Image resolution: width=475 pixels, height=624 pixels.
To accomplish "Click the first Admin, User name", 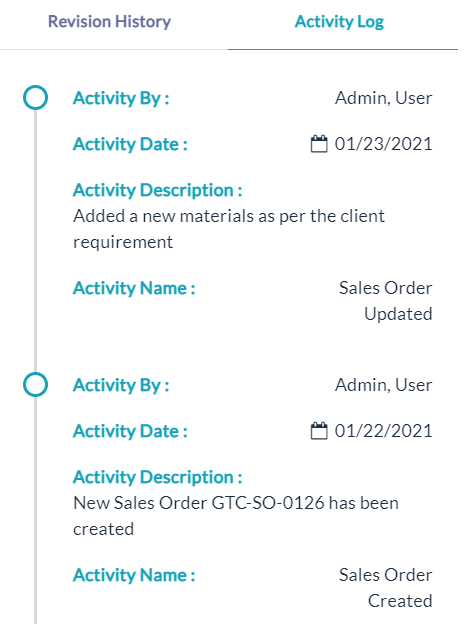I will (384, 98).
